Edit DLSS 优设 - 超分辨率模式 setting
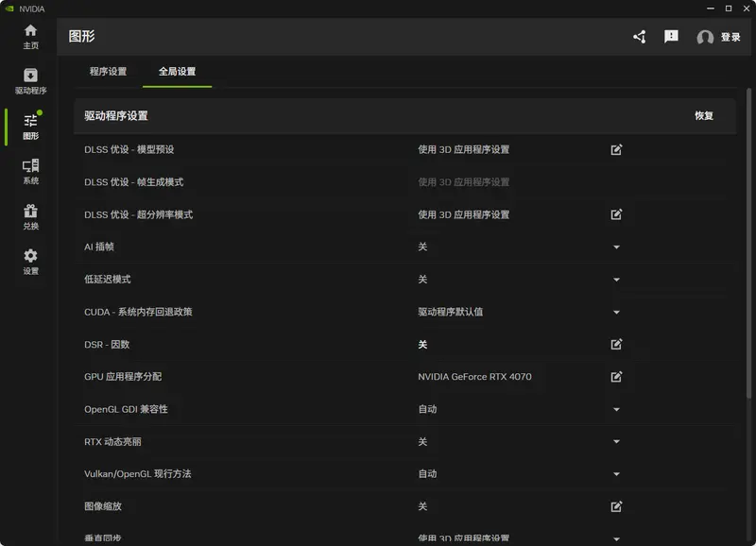Viewport: 756px width, 546px height. 616,214
